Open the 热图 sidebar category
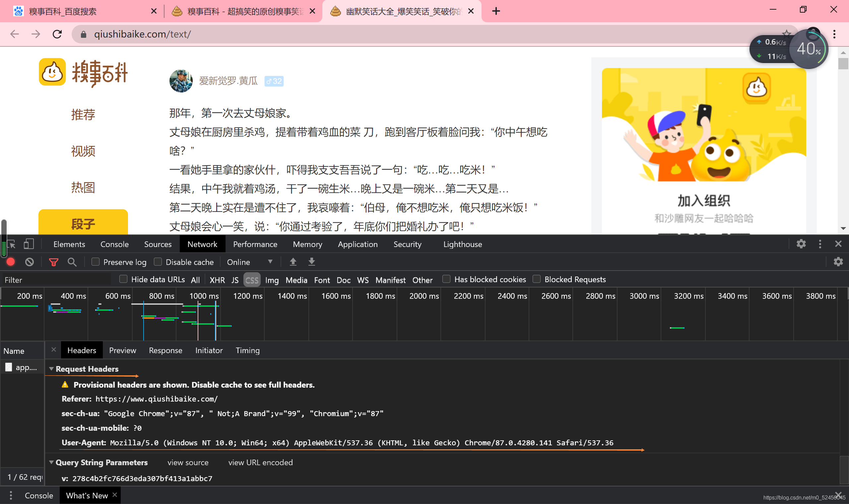This screenshot has width=849, height=504. pyautogui.click(x=83, y=187)
